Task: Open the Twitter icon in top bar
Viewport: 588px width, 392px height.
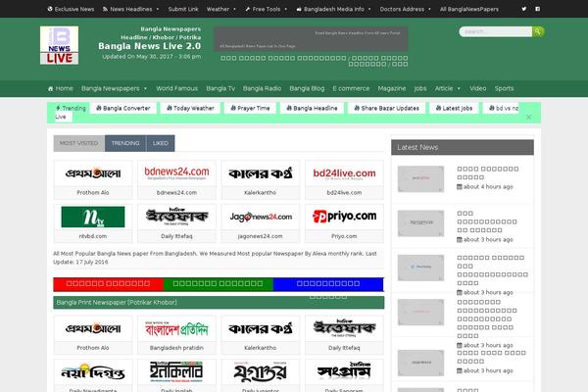Action: (x=524, y=9)
